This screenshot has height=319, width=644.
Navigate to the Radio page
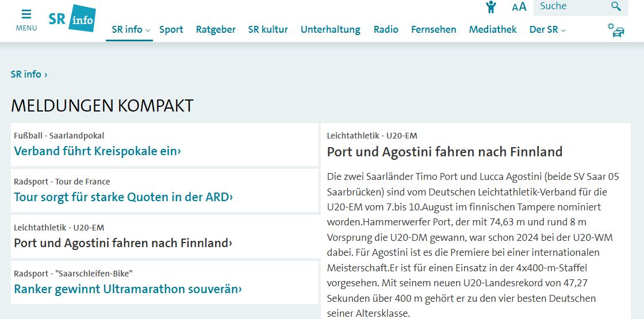(x=386, y=29)
